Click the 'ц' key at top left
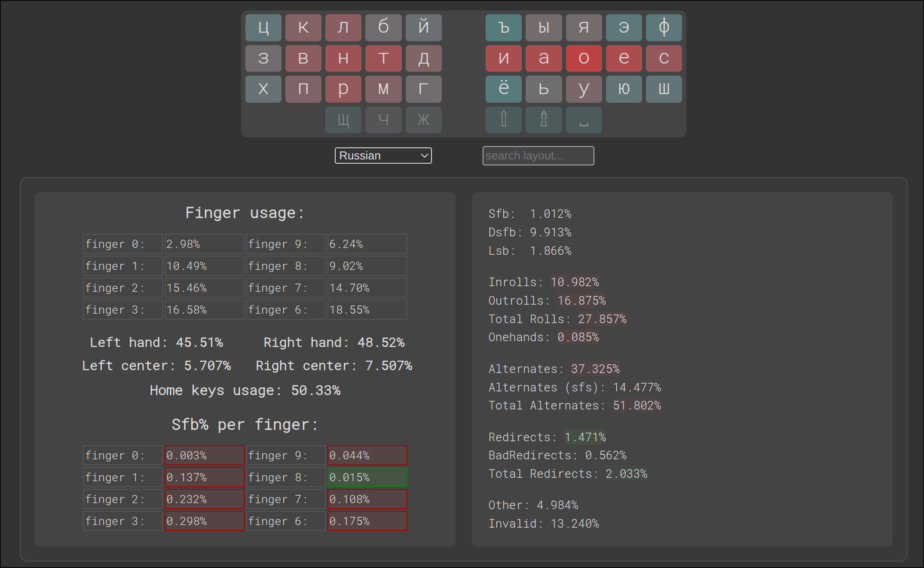The image size is (924, 568). 263,27
